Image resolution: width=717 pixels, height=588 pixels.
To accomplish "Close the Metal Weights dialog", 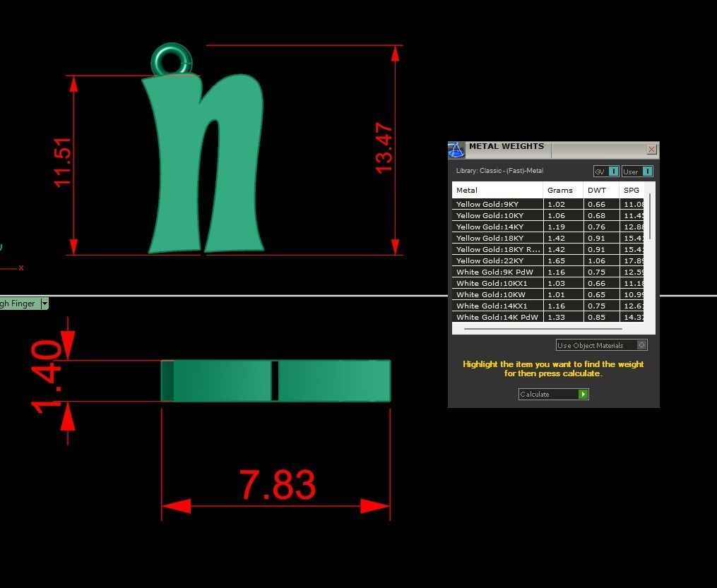I will (651, 150).
